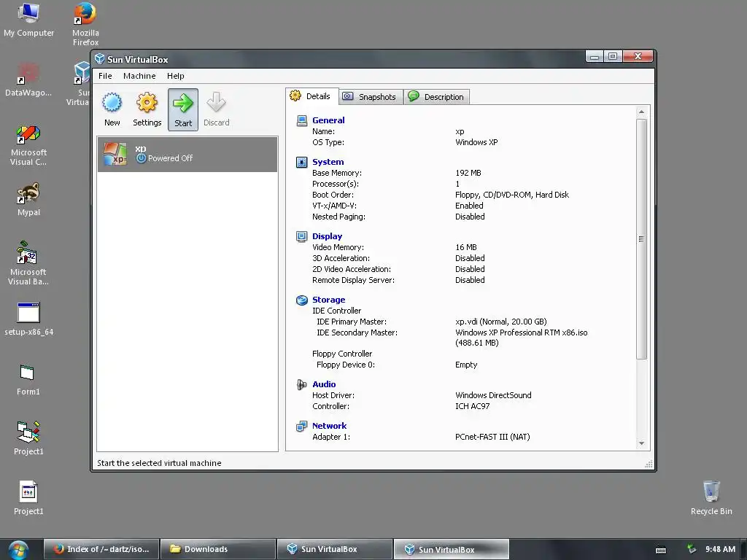Switch to the Downloads taskbar button
Viewport: 747px width, 560px height.
(x=218, y=549)
